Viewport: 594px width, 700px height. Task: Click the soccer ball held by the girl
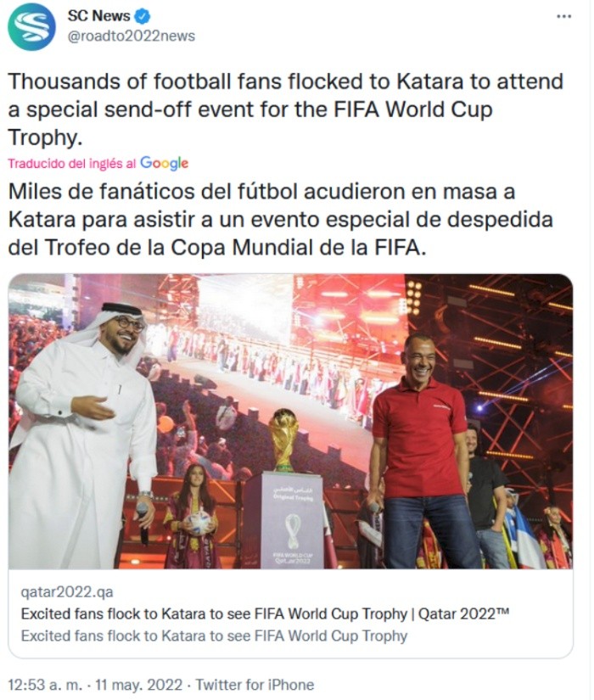click(x=199, y=521)
